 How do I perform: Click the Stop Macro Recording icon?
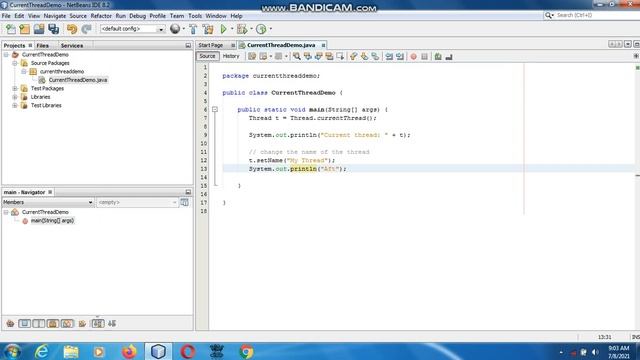[x=424, y=56]
